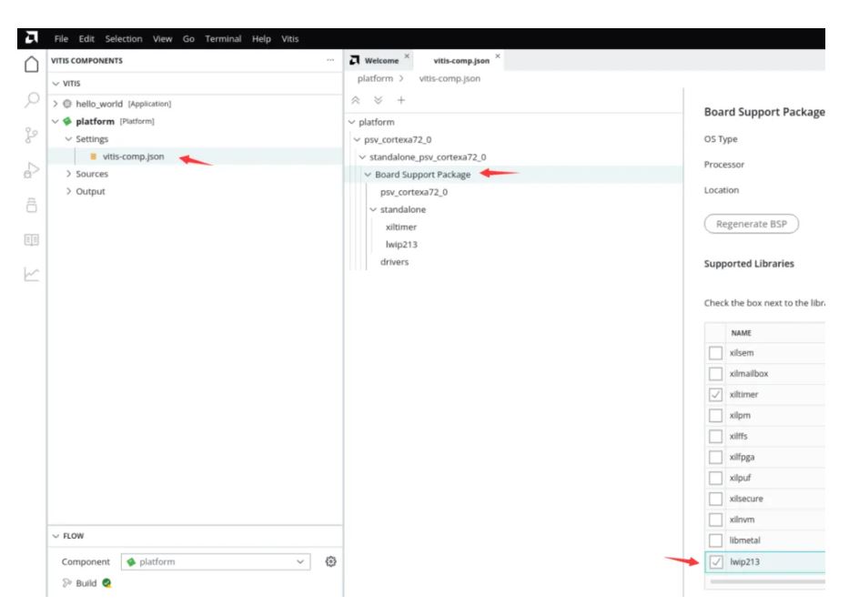Open the Help menu
Viewport: 849px width, 616px height.
click(x=261, y=38)
